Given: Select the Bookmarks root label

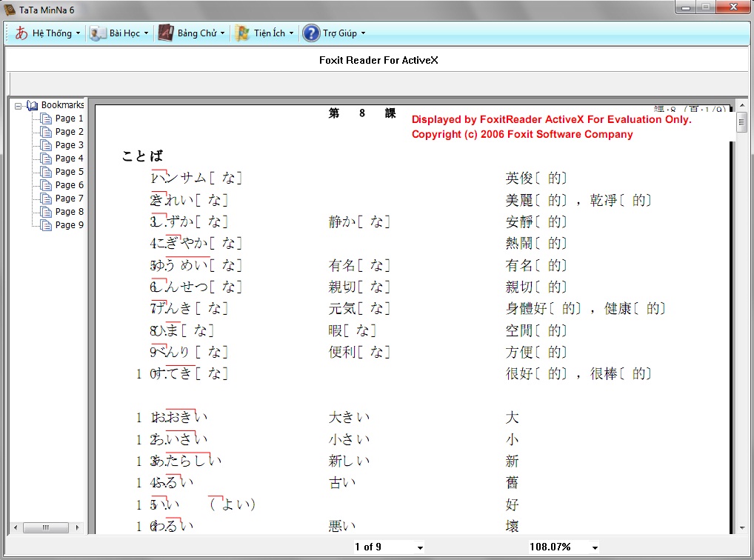Looking at the screenshot, I should coord(62,105).
